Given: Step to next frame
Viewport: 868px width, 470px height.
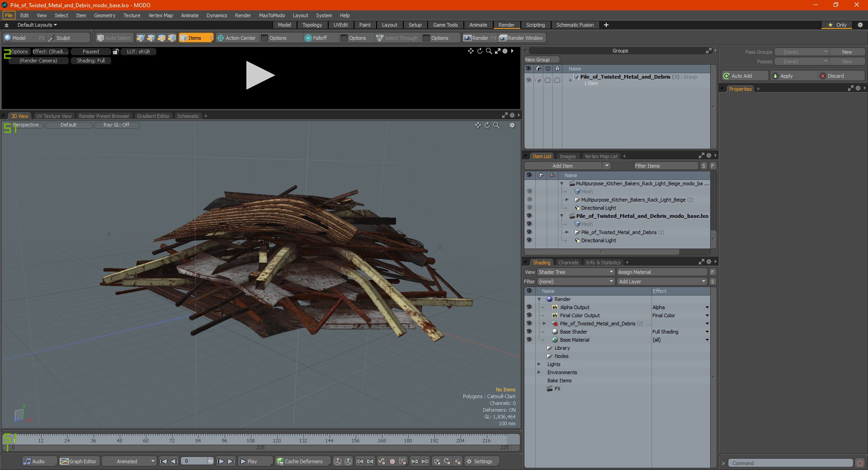Looking at the screenshot, I should pyautogui.click(x=220, y=461).
